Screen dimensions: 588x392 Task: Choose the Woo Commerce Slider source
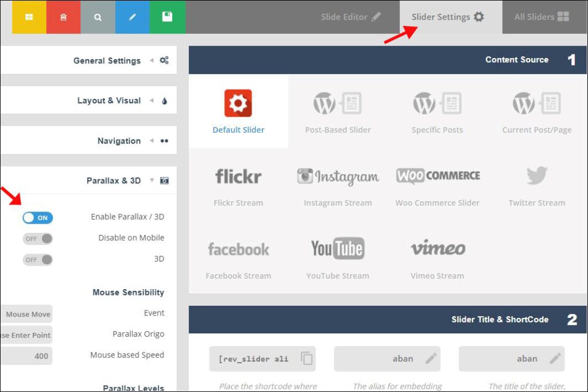437,185
